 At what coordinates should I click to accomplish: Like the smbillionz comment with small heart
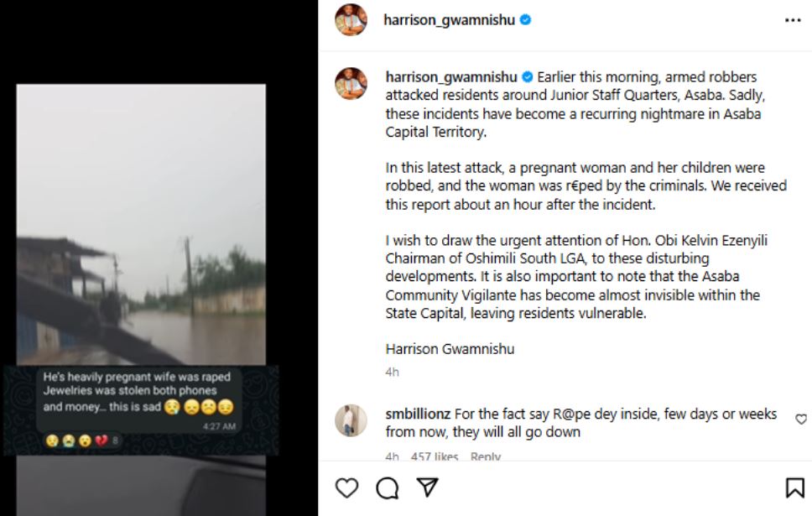click(800, 419)
